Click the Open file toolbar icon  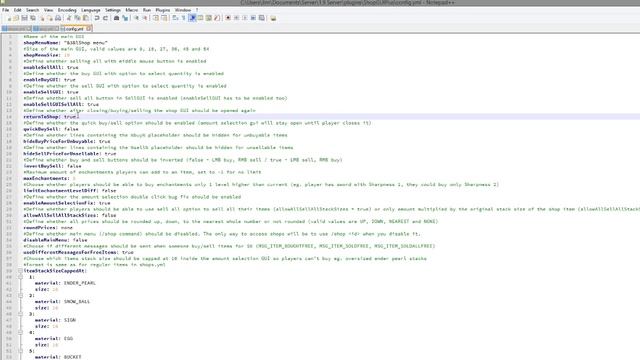pos(16,18)
